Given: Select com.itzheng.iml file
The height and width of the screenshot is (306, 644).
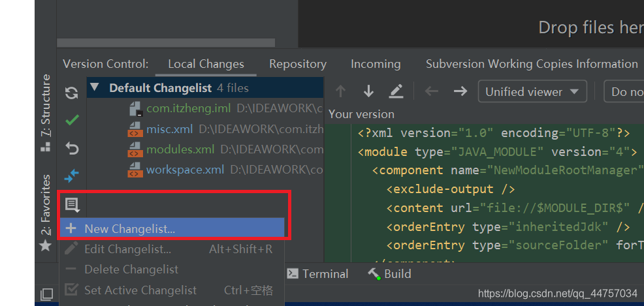Looking at the screenshot, I should coord(188,108).
